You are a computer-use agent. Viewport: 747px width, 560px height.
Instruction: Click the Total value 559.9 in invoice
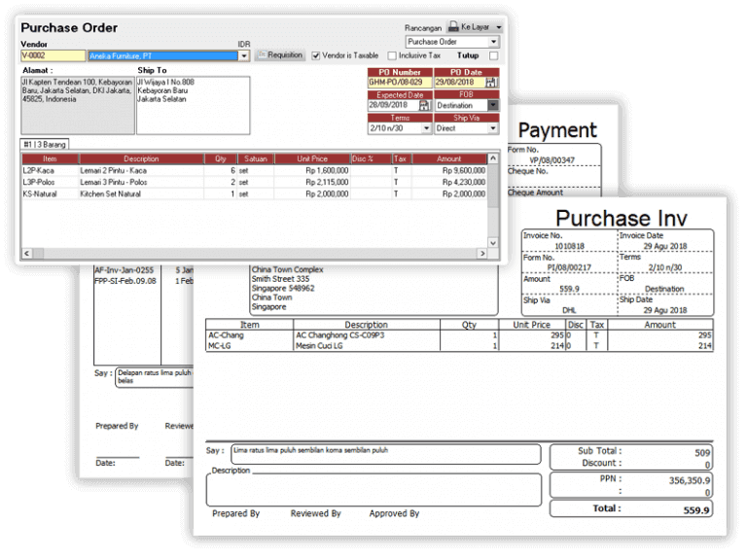696,510
